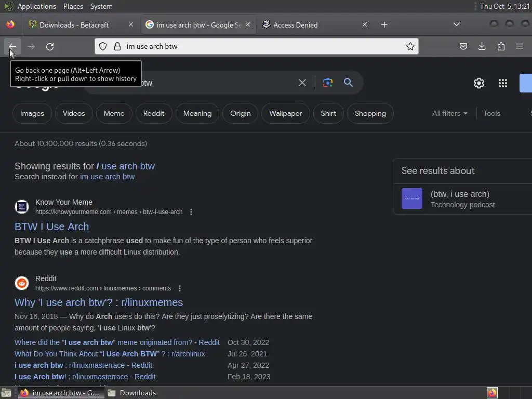The image size is (532, 399).
Task: Open more options for Know Your Meme result
Action: [191, 212]
